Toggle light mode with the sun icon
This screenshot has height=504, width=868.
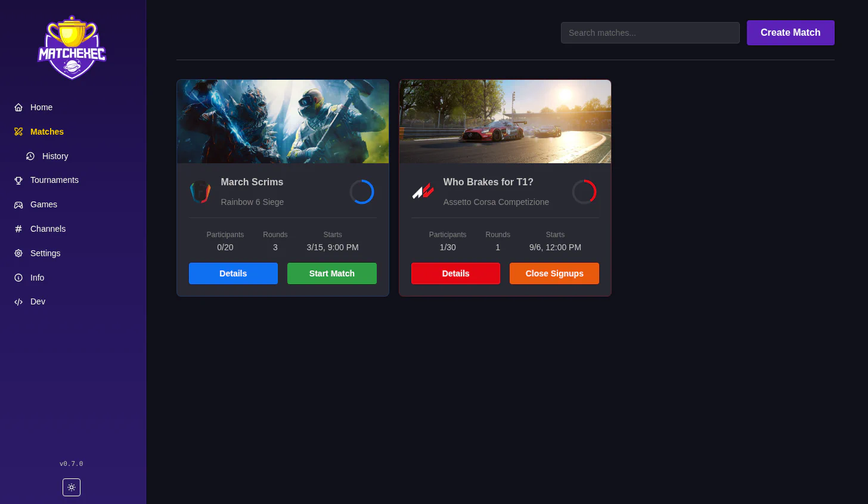coord(72,487)
